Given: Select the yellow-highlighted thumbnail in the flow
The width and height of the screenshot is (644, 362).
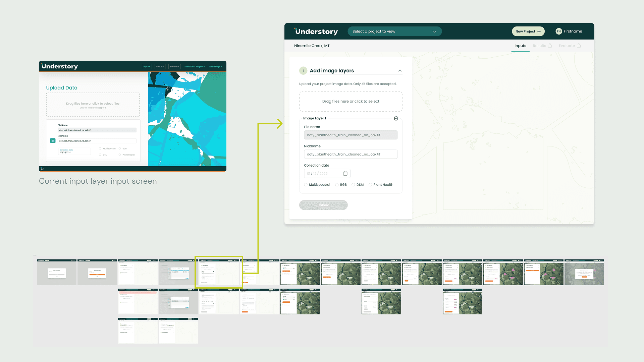Looking at the screenshot, I should pos(219,272).
